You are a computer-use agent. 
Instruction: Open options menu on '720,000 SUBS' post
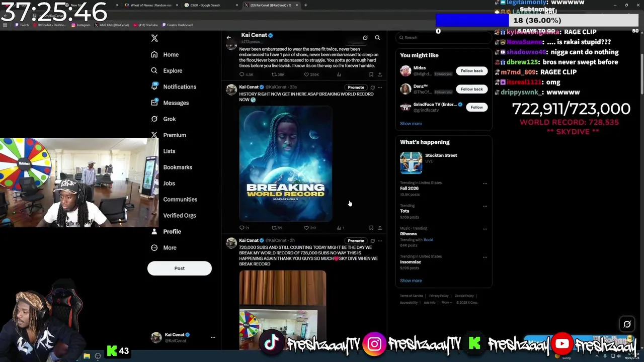(380, 241)
